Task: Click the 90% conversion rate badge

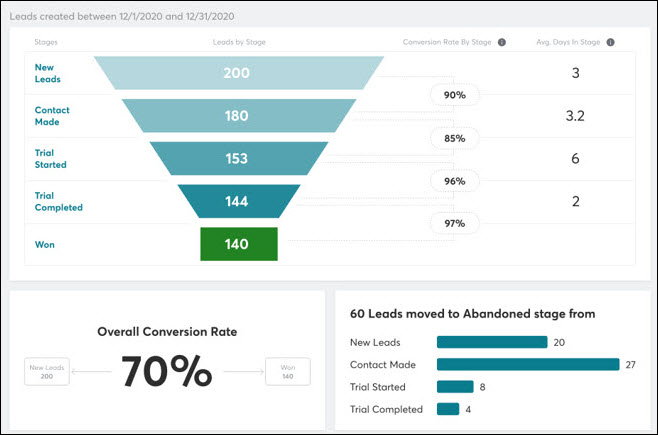Action: [x=455, y=95]
